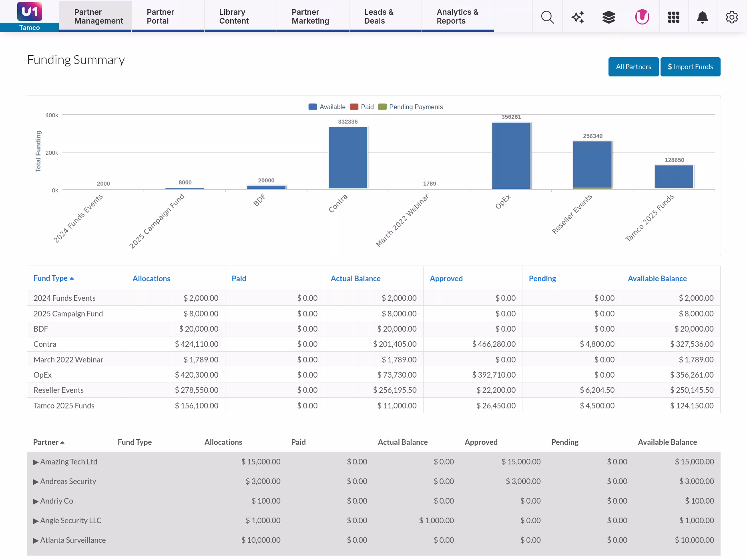Viewport: 747px width, 560px height.
Task: Open notifications bell icon
Action: [x=702, y=17]
